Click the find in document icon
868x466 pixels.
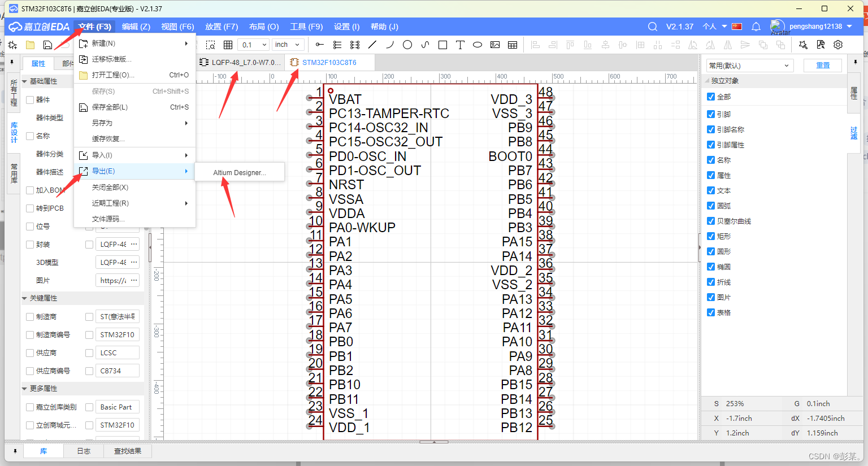tap(821, 45)
